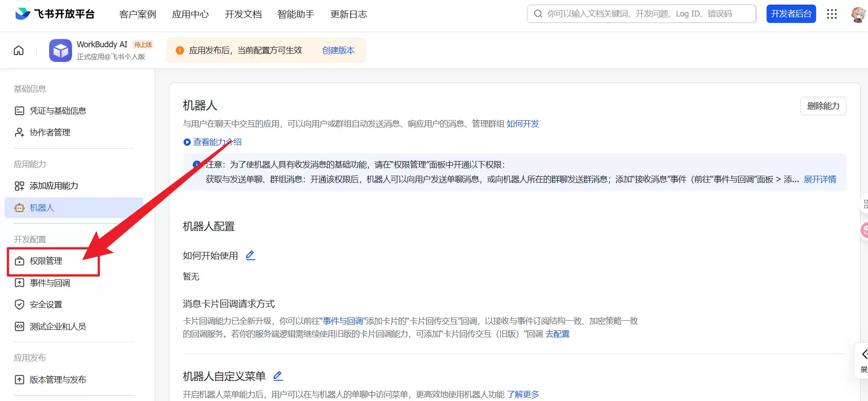Open the 开发文档 menu

point(243,14)
